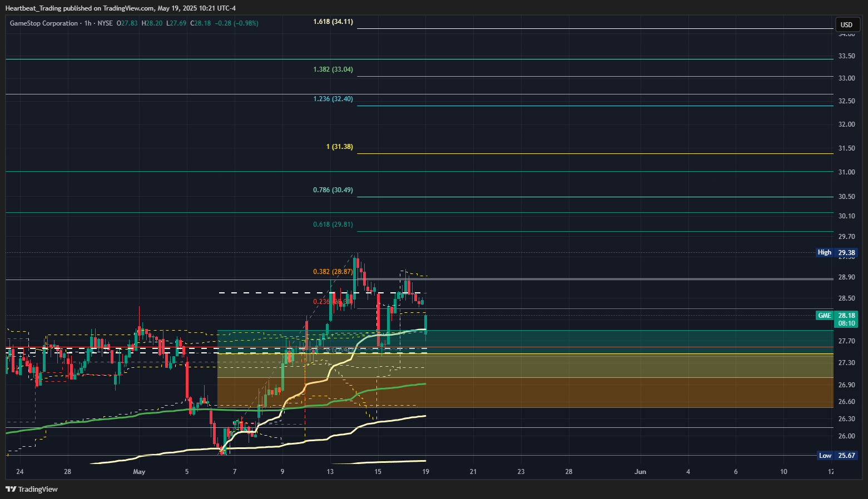Click 28.90 on the price axis
The image size is (868, 499).
click(847, 277)
